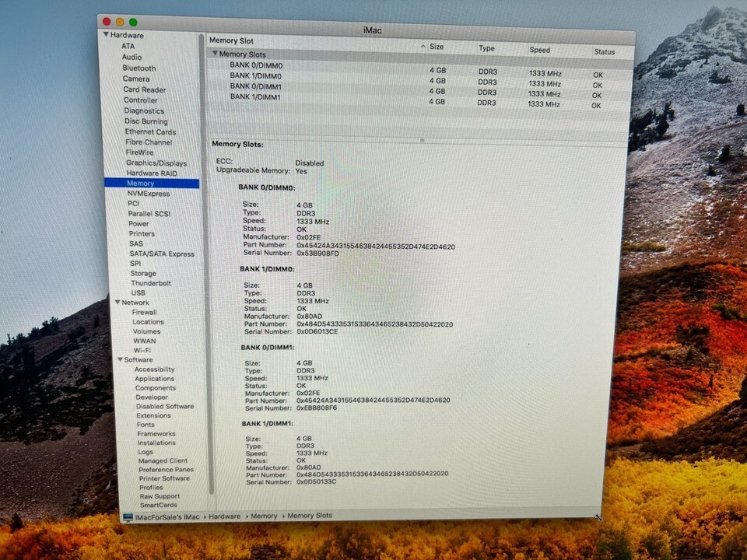Click the Status column header

[604, 52]
